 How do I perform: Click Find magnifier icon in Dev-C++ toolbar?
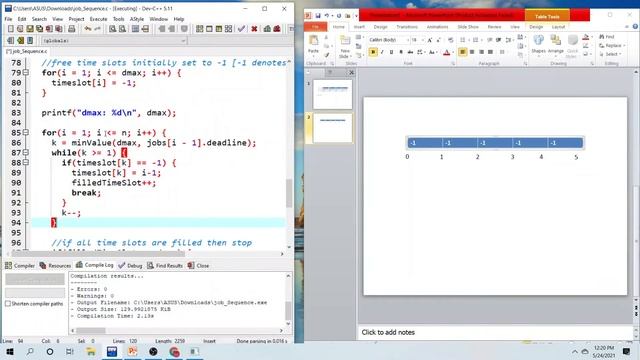coord(113,29)
